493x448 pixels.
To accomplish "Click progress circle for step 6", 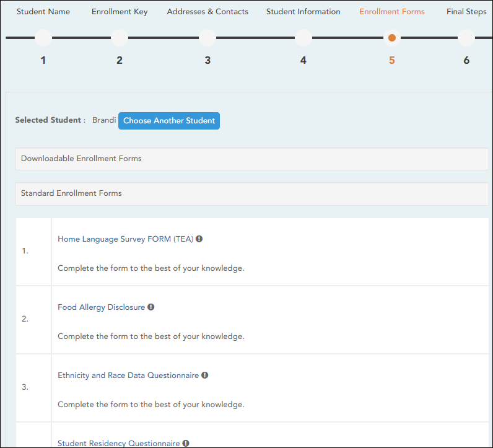I will (466, 38).
